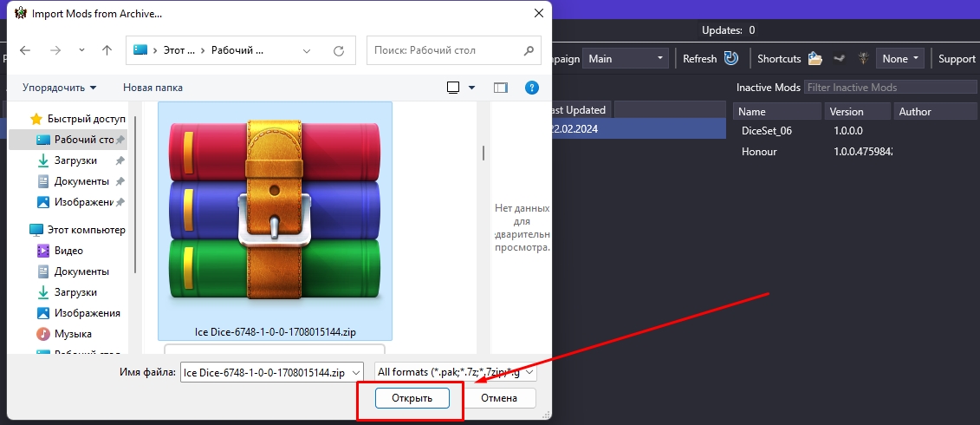Open the Support menu in Mod Manager
Image resolution: width=980 pixels, height=425 pixels.
(957, 58)
